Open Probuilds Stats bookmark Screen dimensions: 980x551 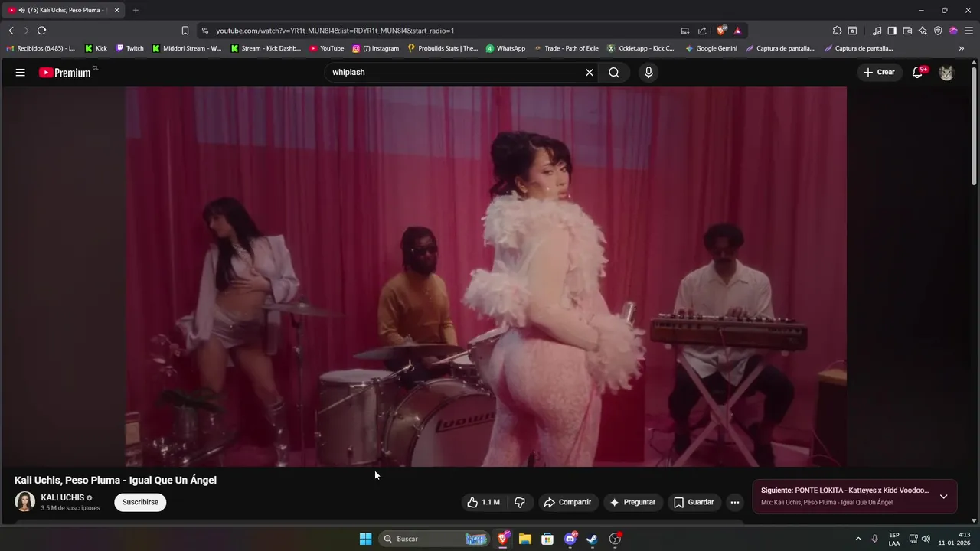click(443, 48)
